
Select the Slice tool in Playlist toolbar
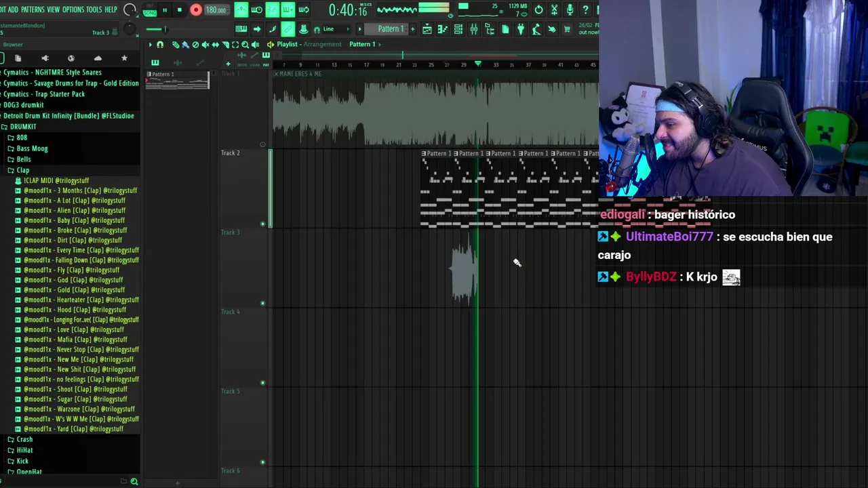point(226,45)
